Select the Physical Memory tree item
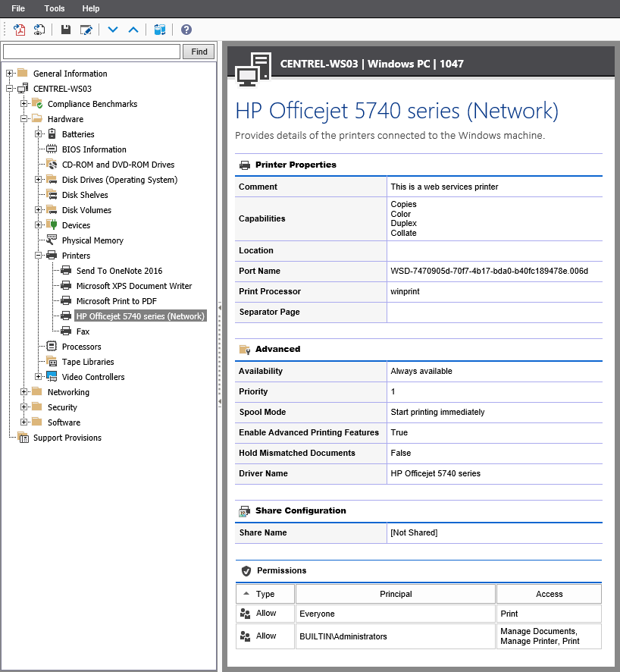The width and height of the screenshot is (620, 672). [92, 240]
